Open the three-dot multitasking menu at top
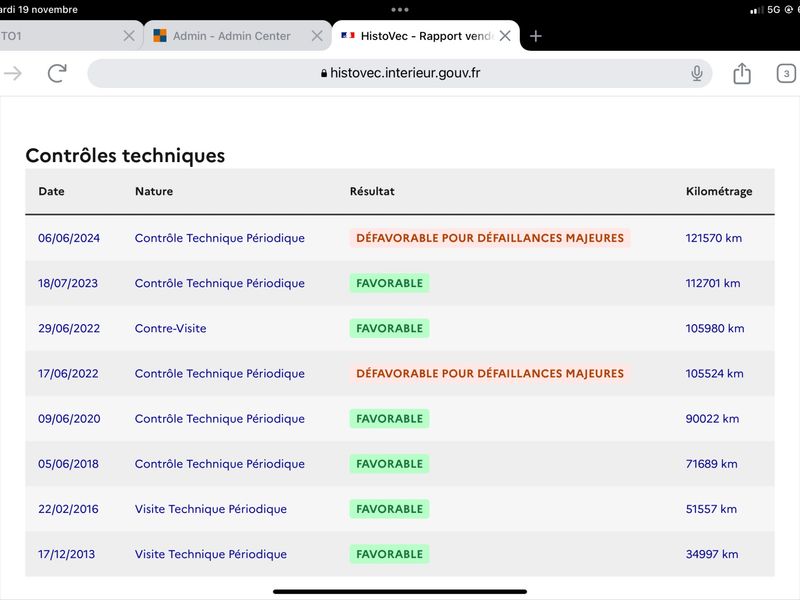Viewport: 800px width, 600px height. (x=399, y=10)
